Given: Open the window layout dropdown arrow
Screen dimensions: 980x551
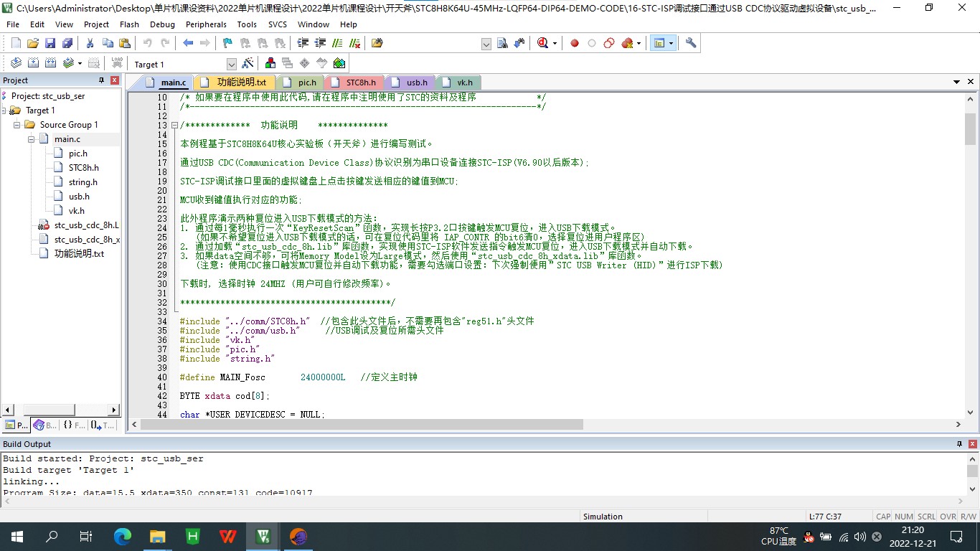Looking at the screenshot, I should click(x=672, y=43).
